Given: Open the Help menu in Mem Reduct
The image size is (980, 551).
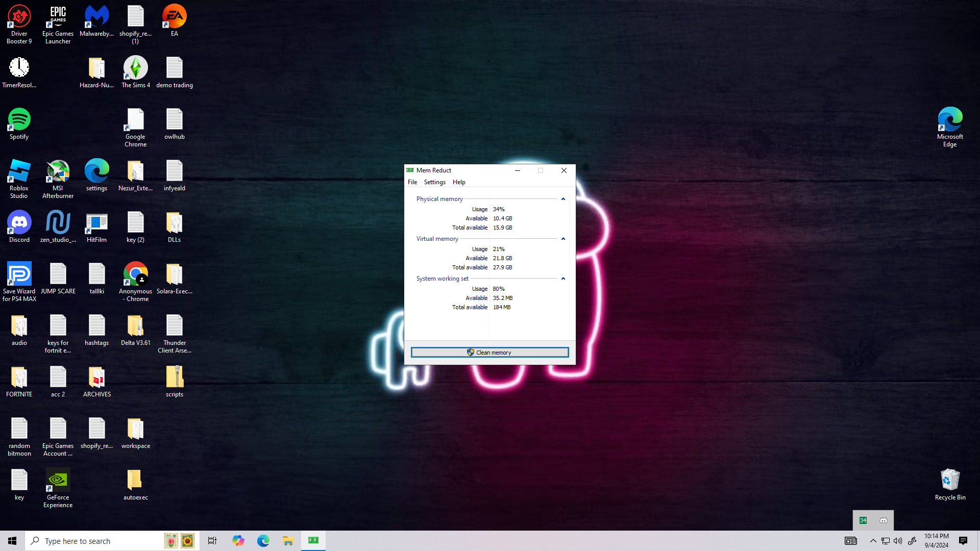Looking at the screenshot, I should tap(459, 182).
